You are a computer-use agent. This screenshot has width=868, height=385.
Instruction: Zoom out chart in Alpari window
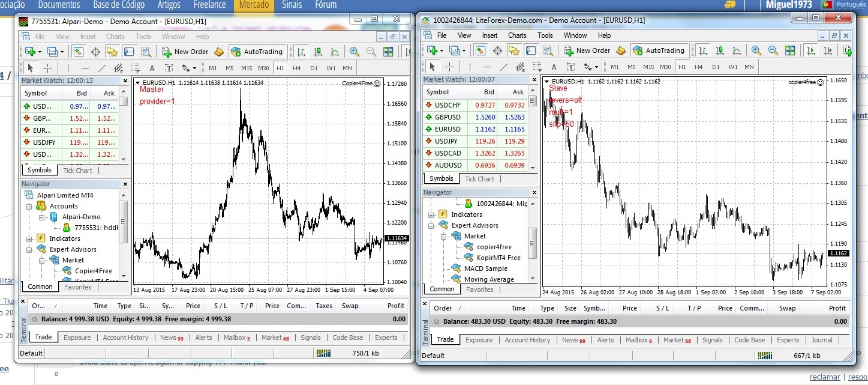tap(371, 52)
